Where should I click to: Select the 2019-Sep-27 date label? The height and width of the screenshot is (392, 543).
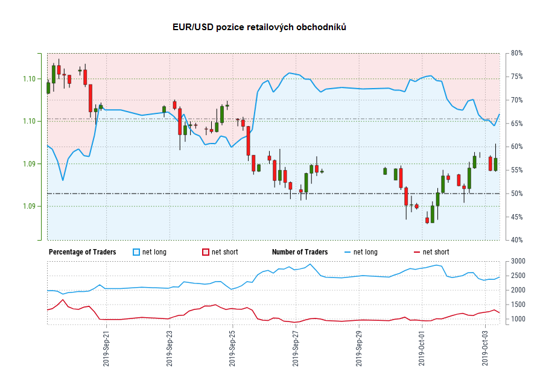(296, 349)
